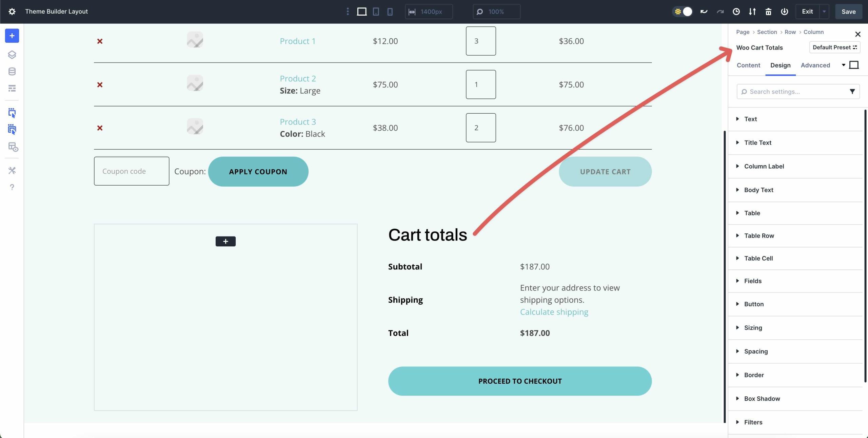Click the undo arrow icon in the top bar
The image size is (868, 438).
tap(704, 12)
